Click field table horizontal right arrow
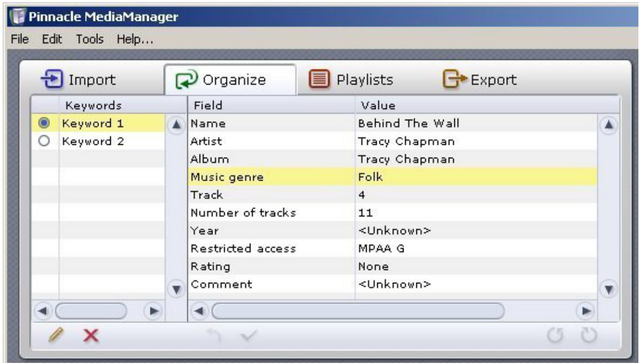This screenshot has width=640, height=364. point(586,311)
